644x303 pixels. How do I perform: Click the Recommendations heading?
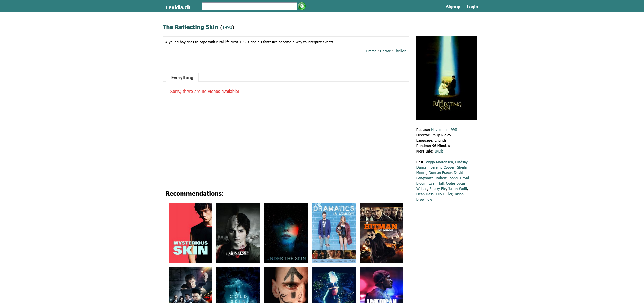click(x=195, y=194)
